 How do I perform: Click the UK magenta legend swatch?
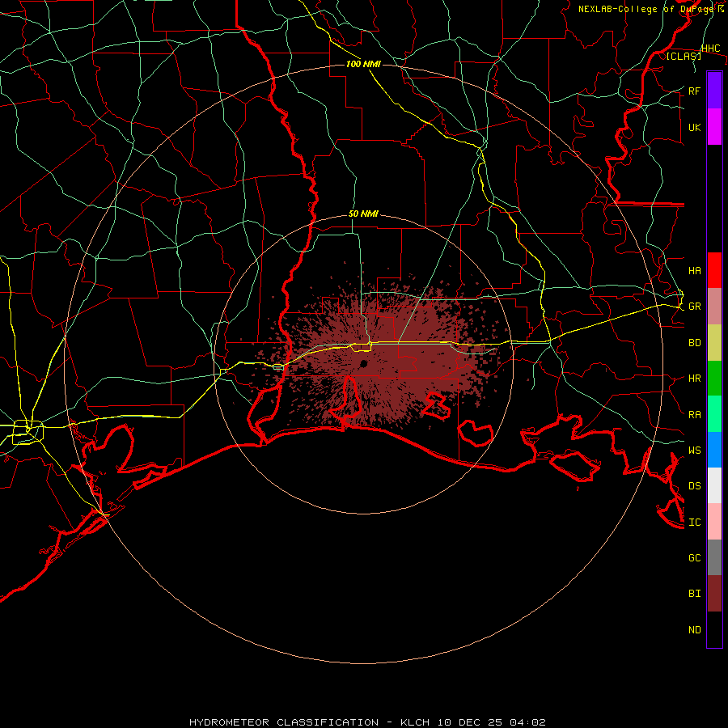tap(714, 127)
